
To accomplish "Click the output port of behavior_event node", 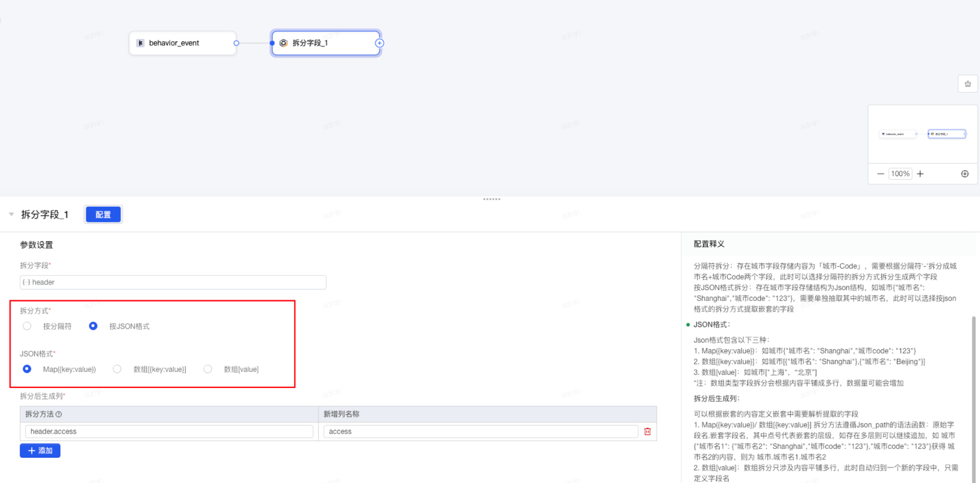I will click(236, 43).
